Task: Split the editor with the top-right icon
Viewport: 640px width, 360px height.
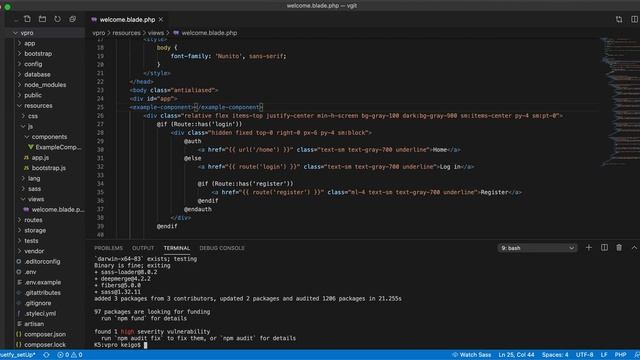Action: (x=634, y=19)
